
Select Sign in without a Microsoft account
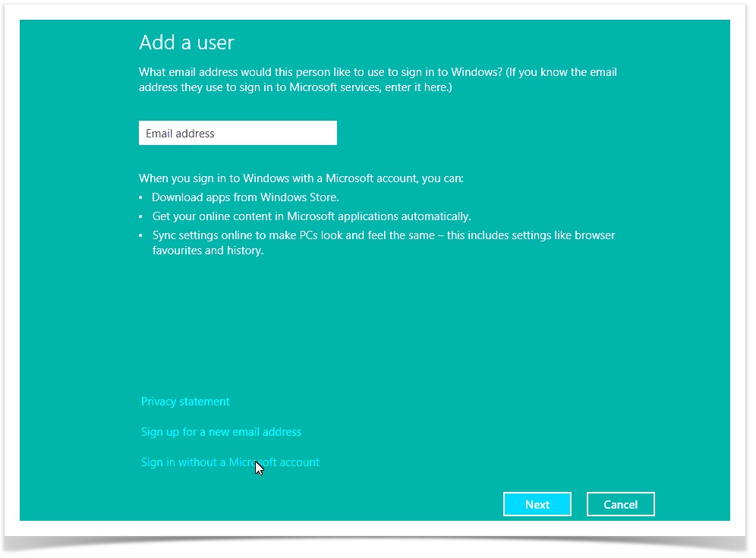229,462
